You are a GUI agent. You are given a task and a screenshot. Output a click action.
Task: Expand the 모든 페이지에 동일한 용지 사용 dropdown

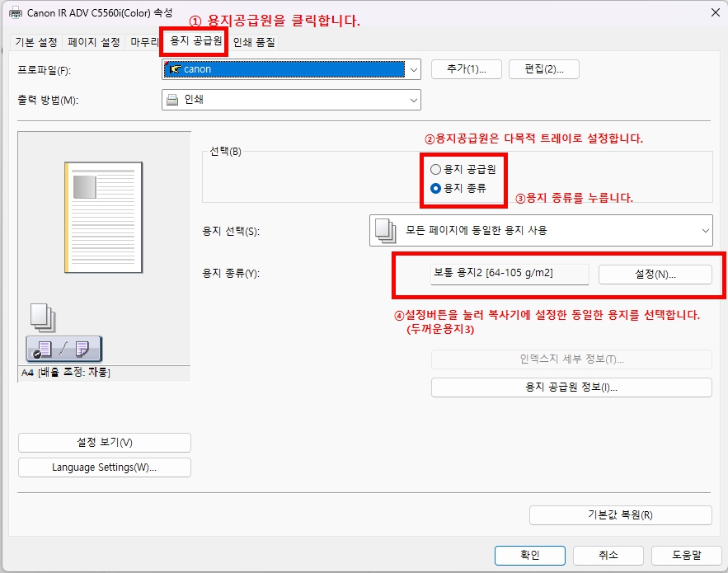(705, 231)
